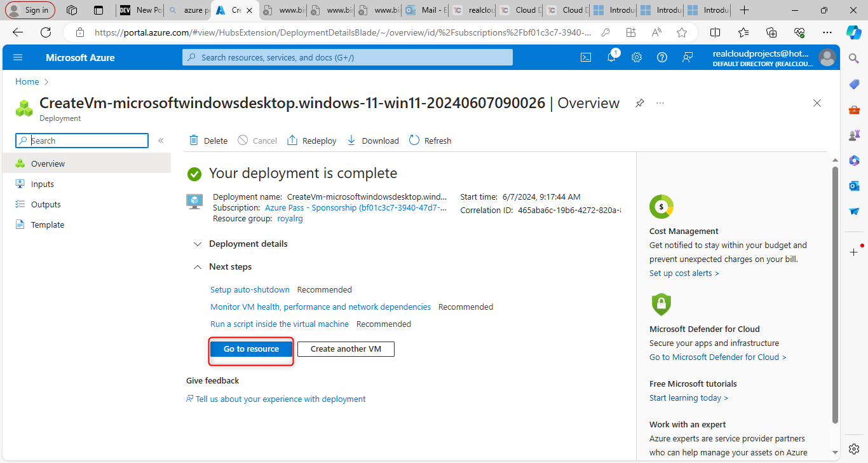Open Inputs in the left menu
The height and width of the screenshot is (463, 868).
(x=86, y=184)
